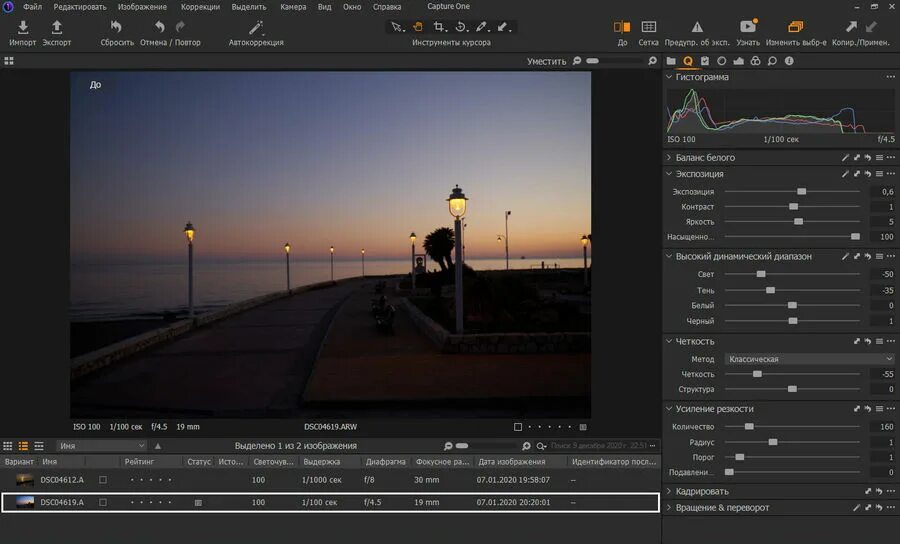Toggle the Before view button
900x544 pixels.
pos(622,27)
